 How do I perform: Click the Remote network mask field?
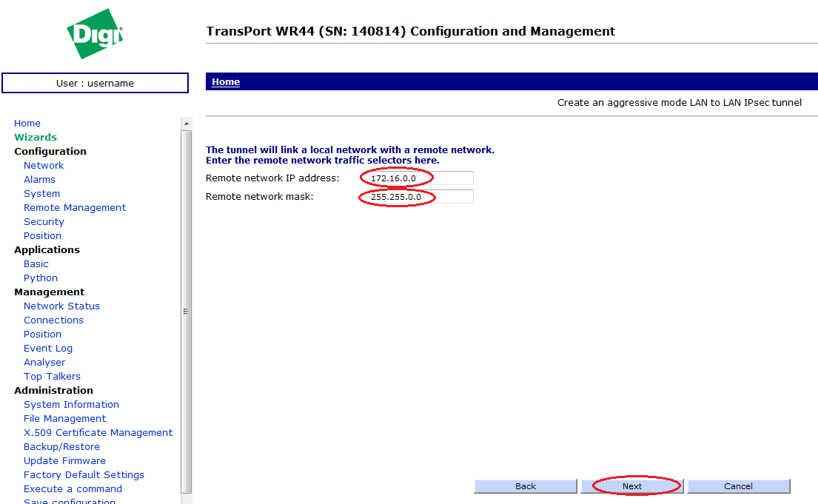[417, 197]
